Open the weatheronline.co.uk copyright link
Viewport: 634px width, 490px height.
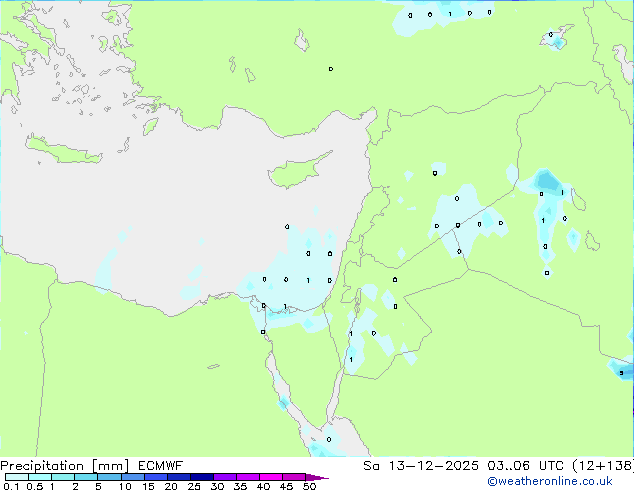click(550, 481)
